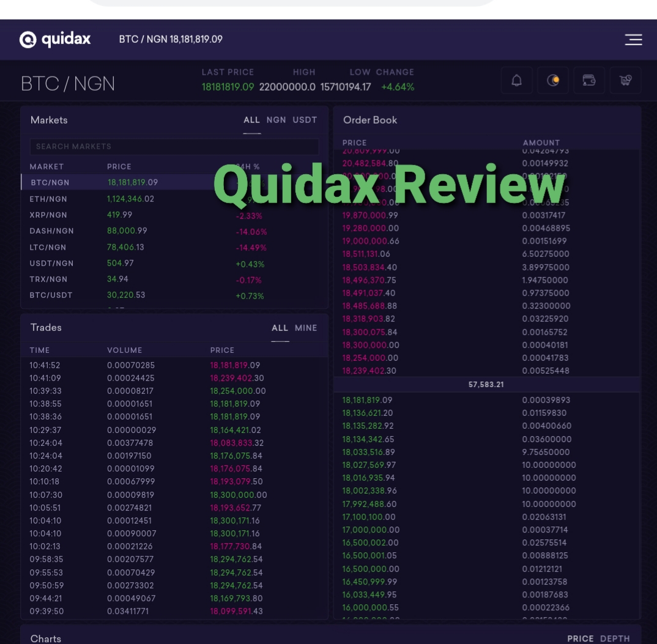Click sell order priced 18,239,402.30

[x=487, y=371]
